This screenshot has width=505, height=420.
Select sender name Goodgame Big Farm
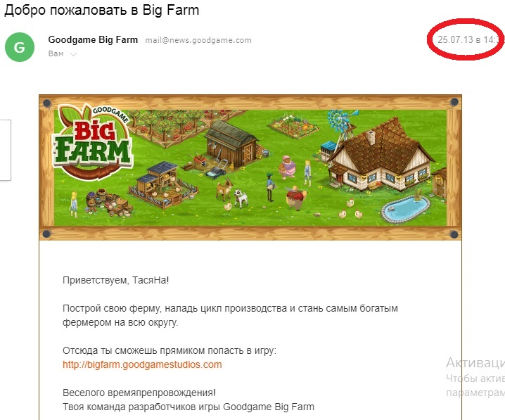pos(93,40)
